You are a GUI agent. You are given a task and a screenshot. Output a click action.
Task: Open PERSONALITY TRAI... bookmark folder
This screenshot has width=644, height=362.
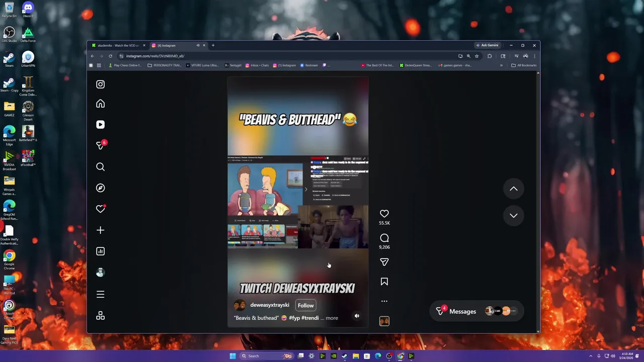click(x=165, y=65)
